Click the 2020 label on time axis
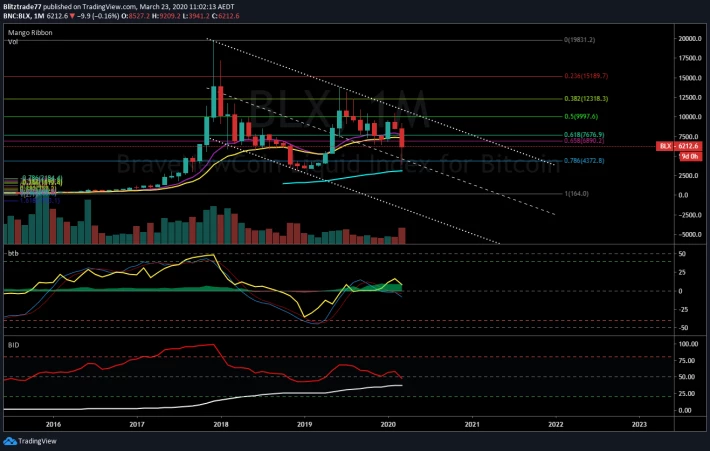 (388, 424)
